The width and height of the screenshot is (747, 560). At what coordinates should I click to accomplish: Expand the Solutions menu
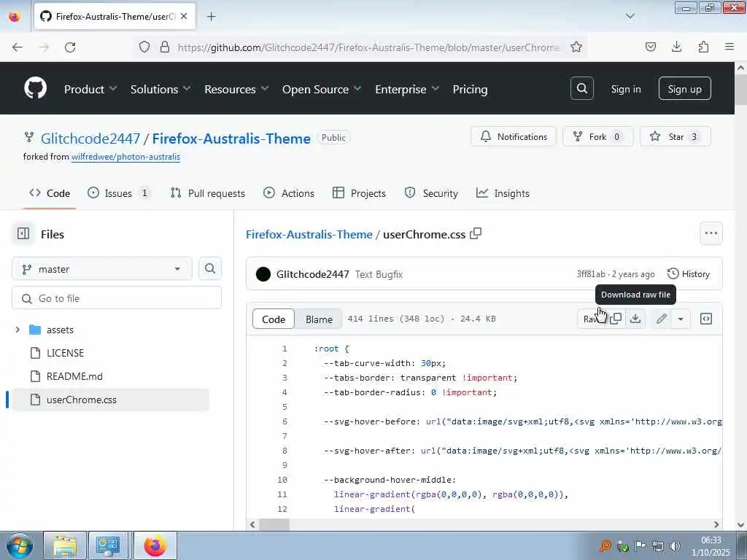click(x=160, y=89)
